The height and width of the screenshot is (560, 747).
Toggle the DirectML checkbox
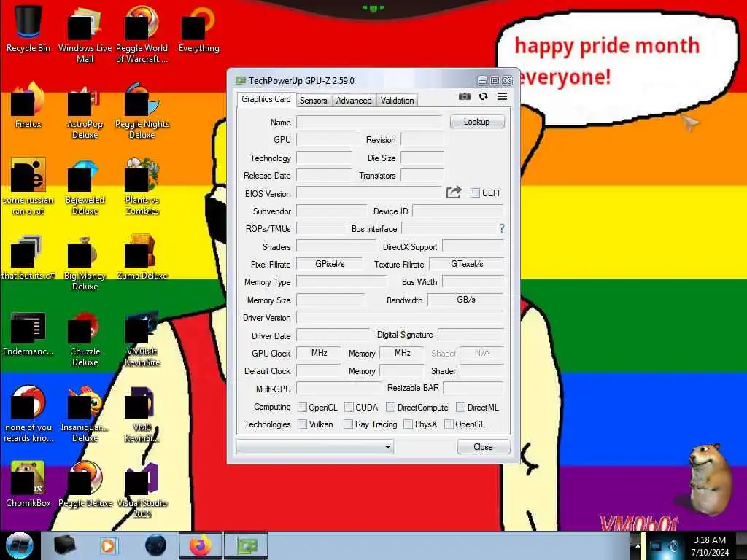pyautogui.click(x=461, y=407)
